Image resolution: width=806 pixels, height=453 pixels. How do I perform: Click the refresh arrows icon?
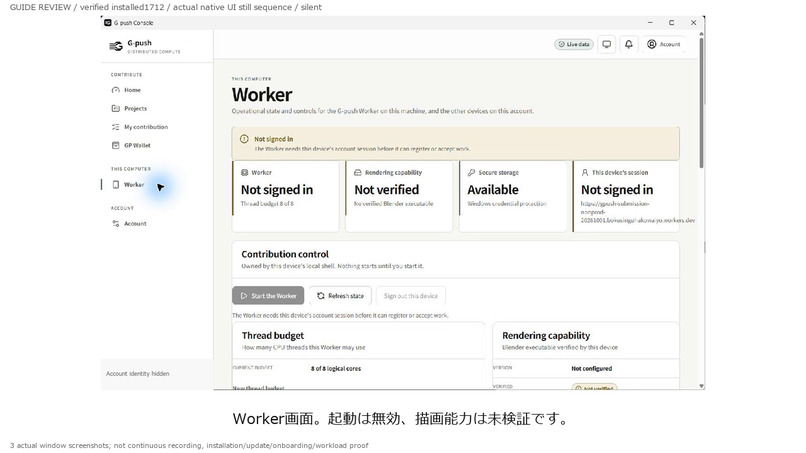click(x=321, y=296)
